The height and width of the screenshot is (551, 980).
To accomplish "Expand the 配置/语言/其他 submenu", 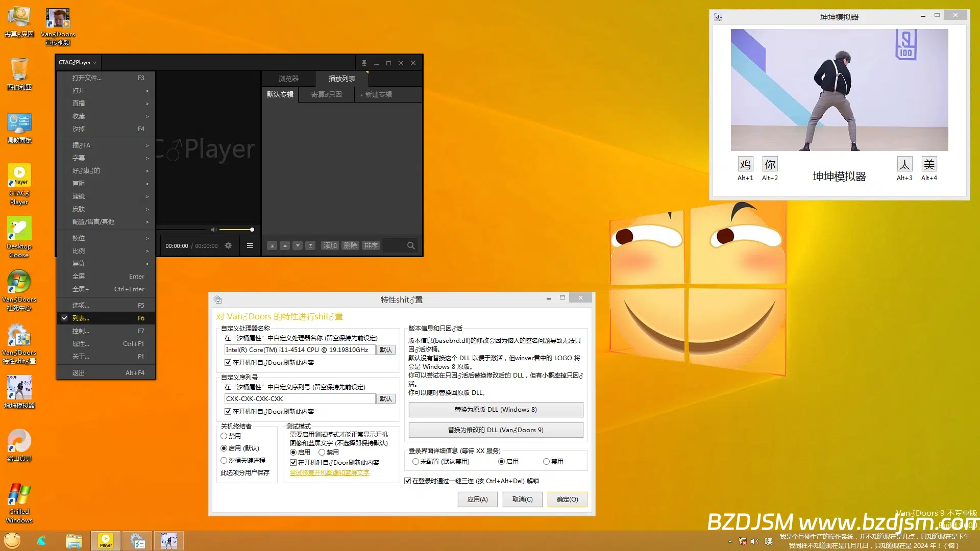I will point(106,222).
